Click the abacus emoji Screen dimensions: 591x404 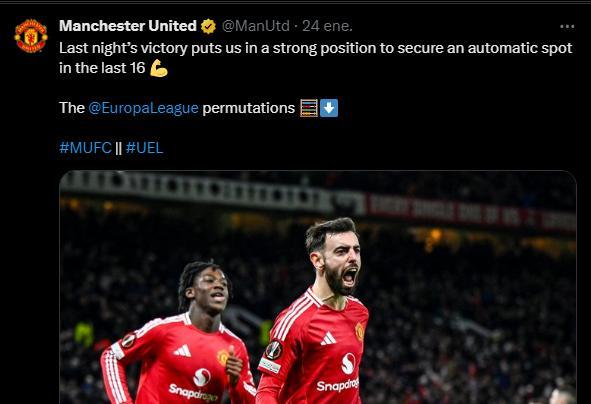[309, 108]
